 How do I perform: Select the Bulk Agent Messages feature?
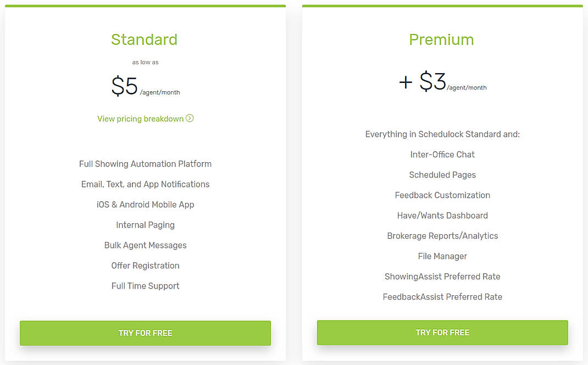(x=145, y=245)
